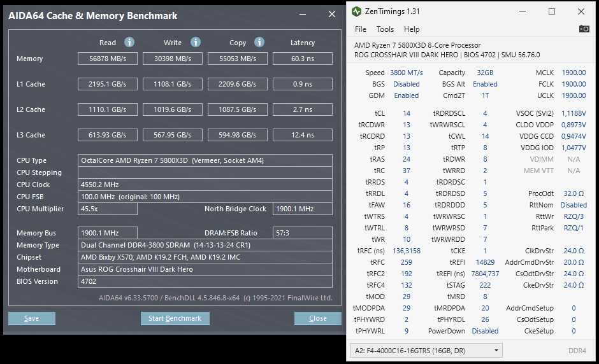Click Speed value 3800 MT/s in ZenTimings

click(407, 73)
